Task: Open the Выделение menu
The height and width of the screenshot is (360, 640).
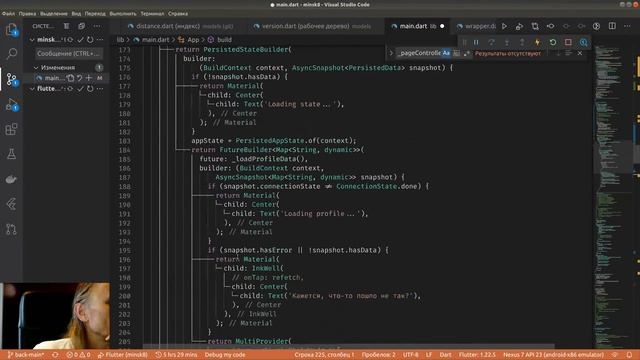Action: [53, 13]
